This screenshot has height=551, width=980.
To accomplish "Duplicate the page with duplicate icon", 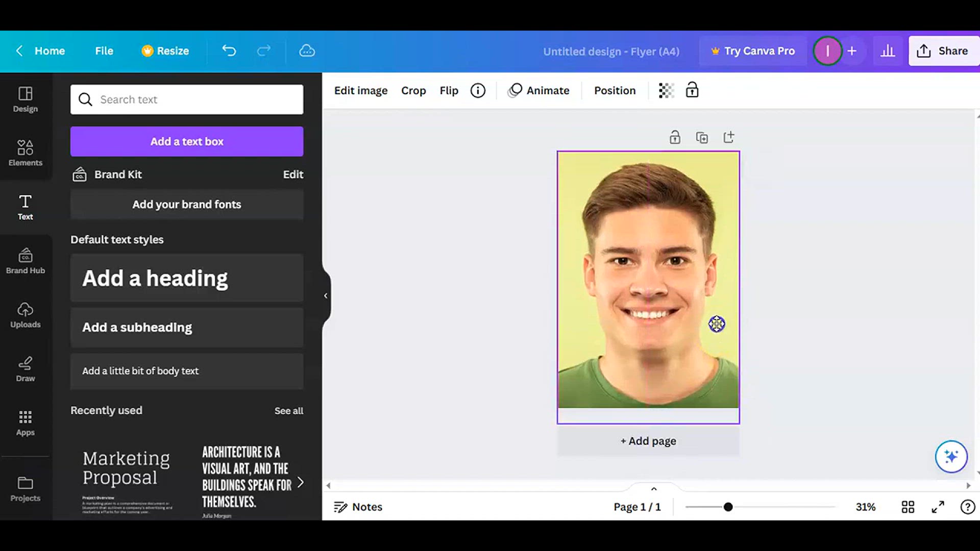I will (x=702, y=138).
